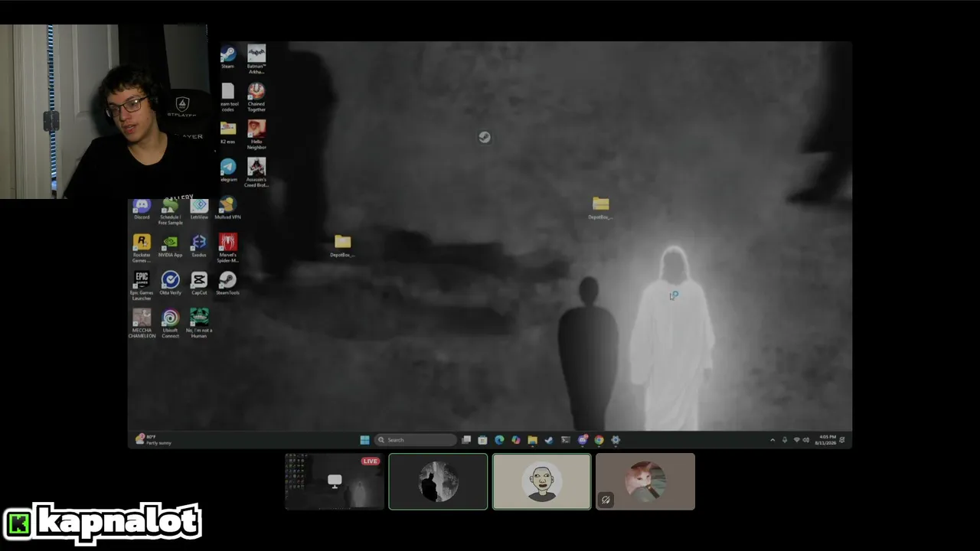Launch Marvel's Spider-Man desktop icon
Viewport: 980px width, 551px height.
(x=227, y=249)
